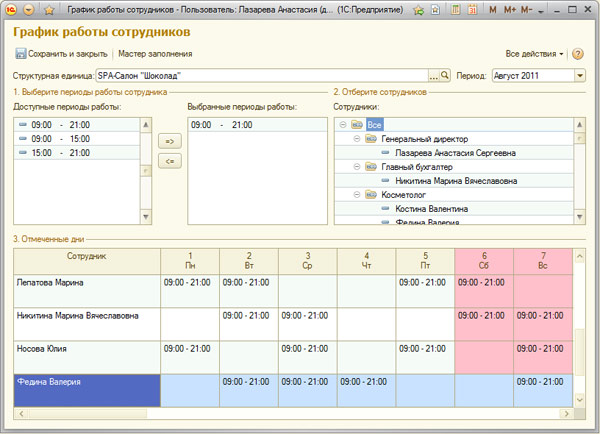This screenshot has width=600, height=434.
Task: Open the calculator icon in title bar
Action: [x=455, y=10]
